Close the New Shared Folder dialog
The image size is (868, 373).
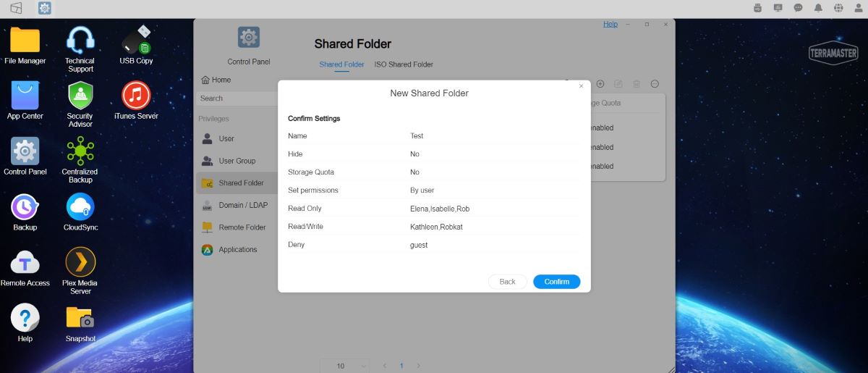(581, 86)
